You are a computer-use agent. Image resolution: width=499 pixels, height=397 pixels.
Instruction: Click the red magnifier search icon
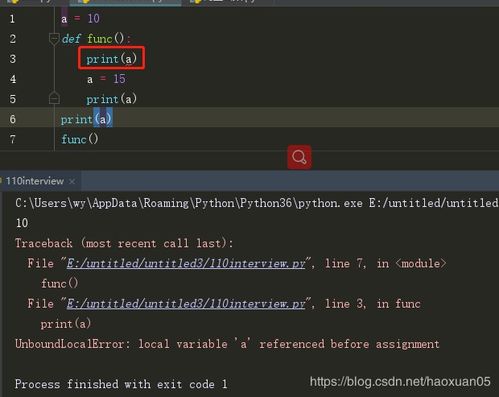(x=299, y=157)
